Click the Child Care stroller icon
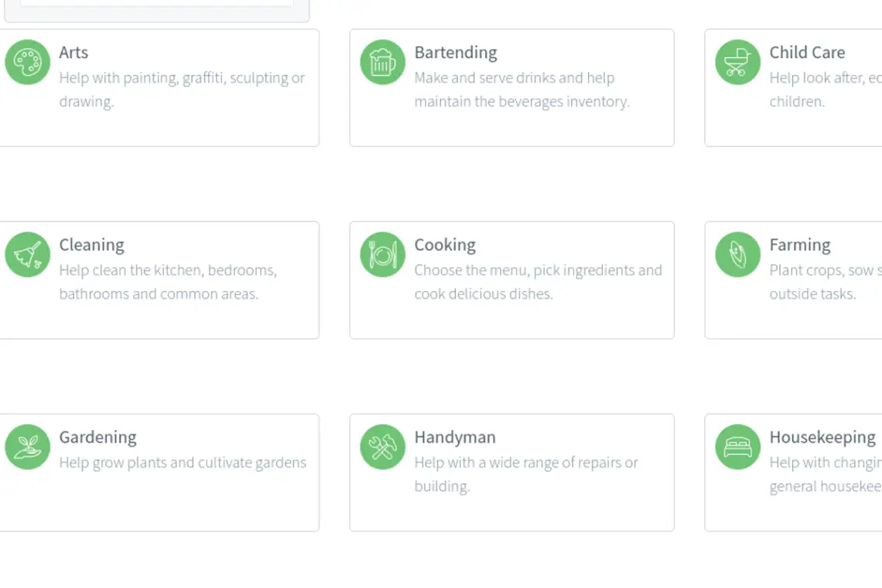The height and width of the screenshot is (588, 882). 737,62
